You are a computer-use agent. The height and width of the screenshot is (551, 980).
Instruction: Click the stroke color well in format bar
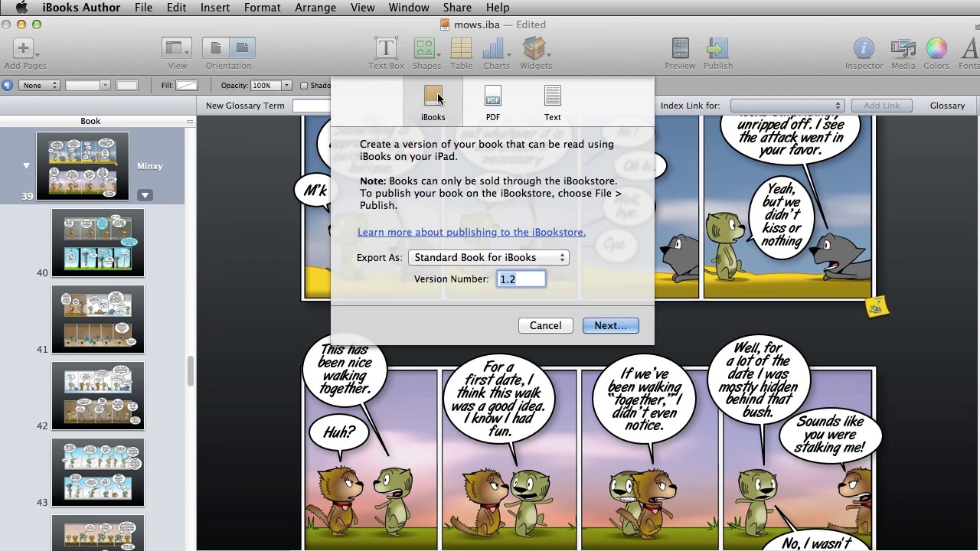point(127,85)
